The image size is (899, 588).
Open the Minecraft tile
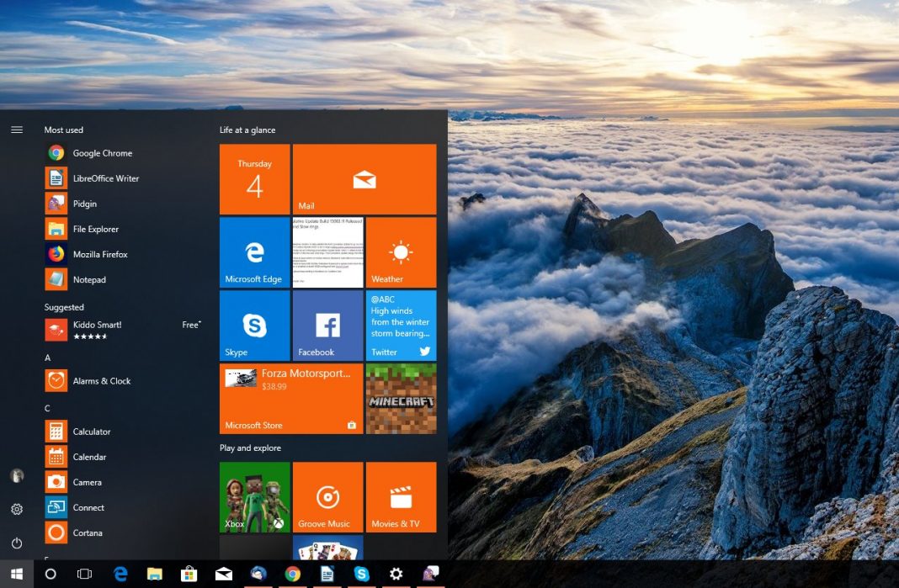click(401, 398)
